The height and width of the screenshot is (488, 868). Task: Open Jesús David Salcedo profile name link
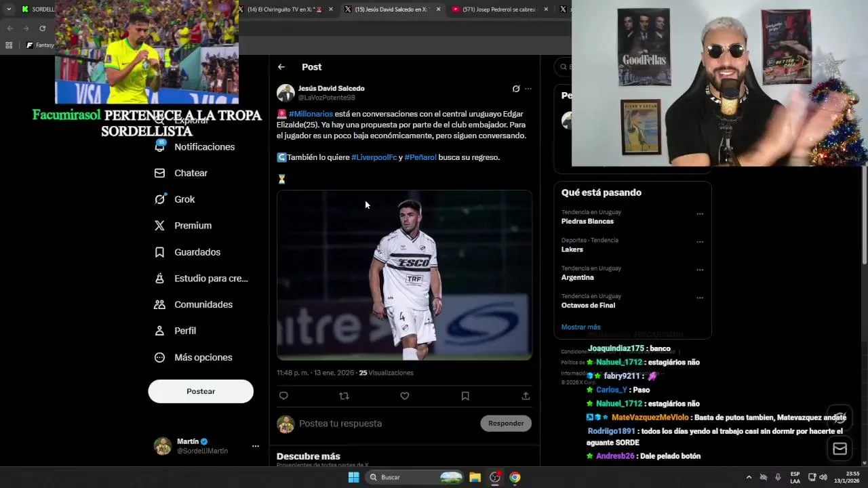[331, 88]
